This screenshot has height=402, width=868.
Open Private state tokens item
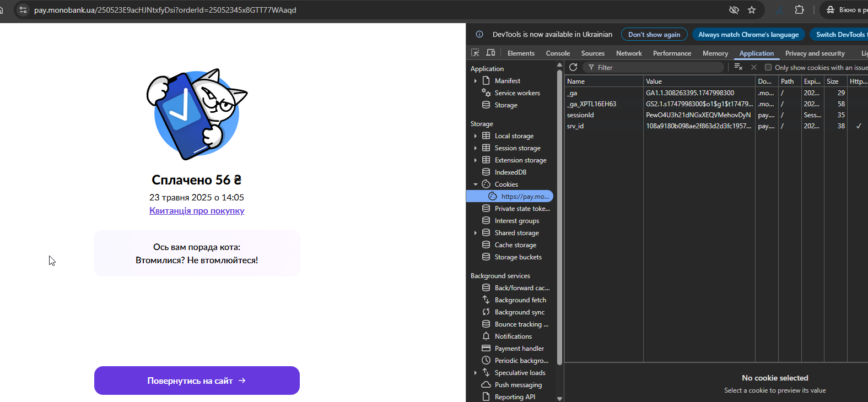pos(522,209)
